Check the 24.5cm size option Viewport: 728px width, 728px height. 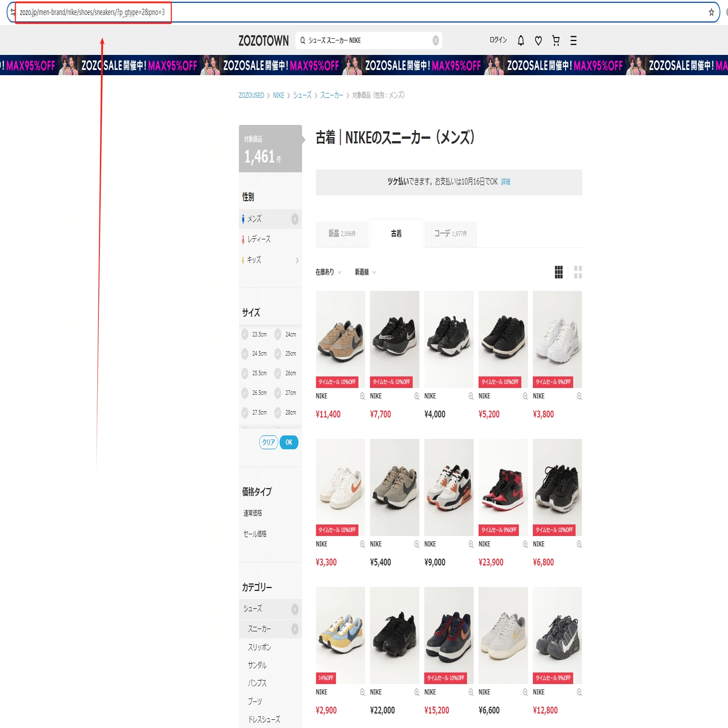(245, 354)
